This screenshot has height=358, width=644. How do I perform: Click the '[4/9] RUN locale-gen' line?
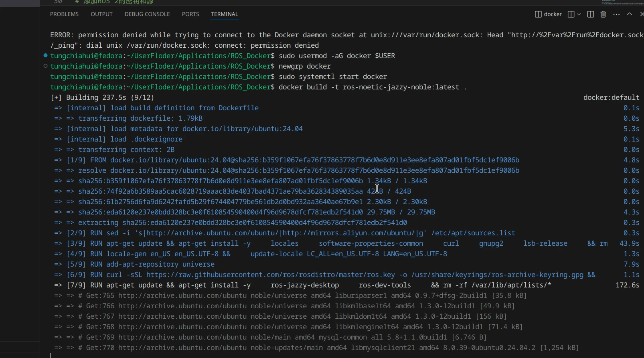coord(257,254)
